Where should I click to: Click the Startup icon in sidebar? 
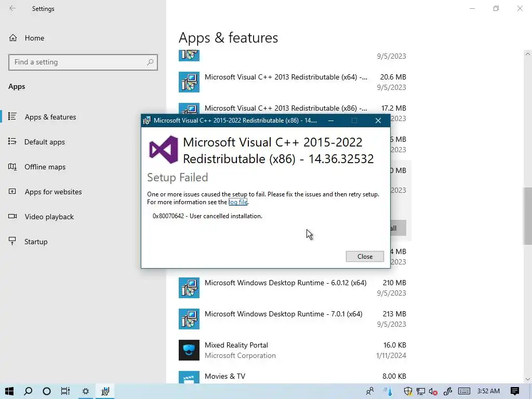pyautogui.click(x=12, y=241)
